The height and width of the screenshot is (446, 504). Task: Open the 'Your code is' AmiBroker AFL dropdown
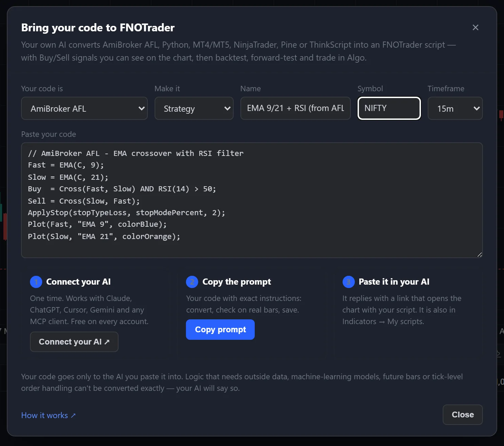click(x=84, y=108)
